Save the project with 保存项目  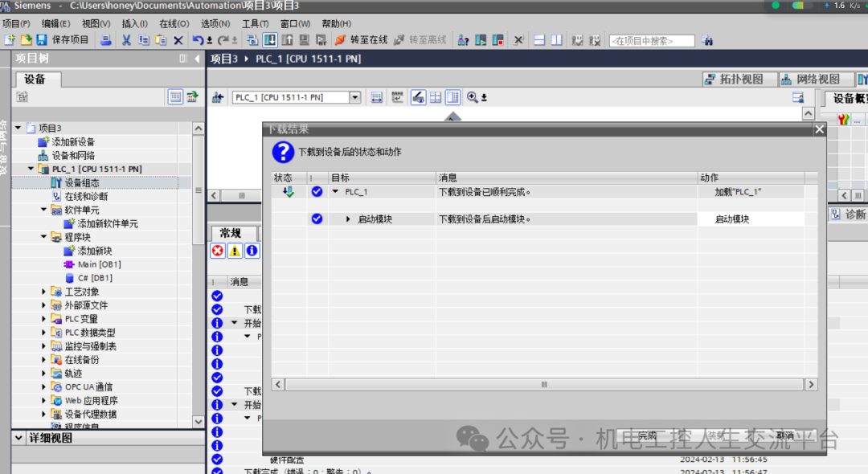pyautogui.click(x=63, y=40)
